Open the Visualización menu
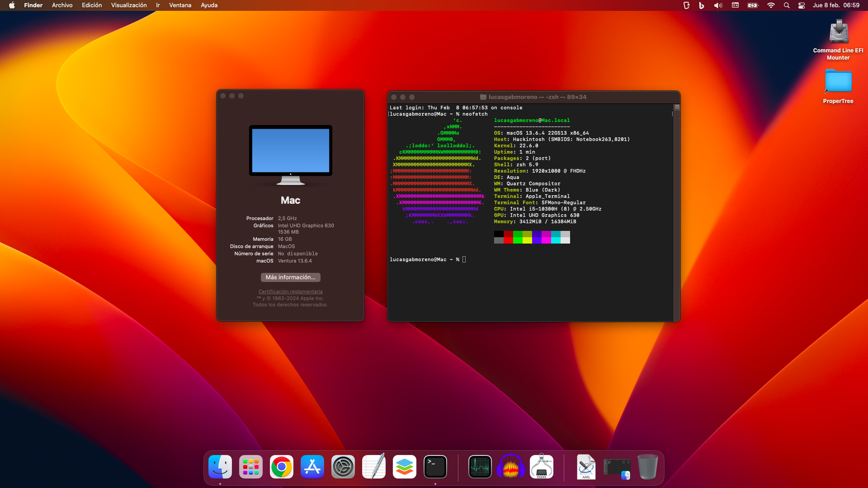The image size is (868, 488). coord(129,5)
